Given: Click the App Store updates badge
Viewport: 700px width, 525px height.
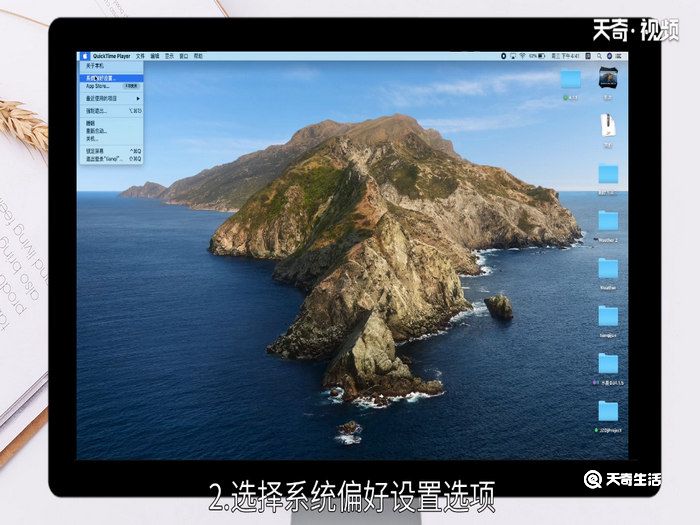Looking at the screenshot, I should 131,86.
